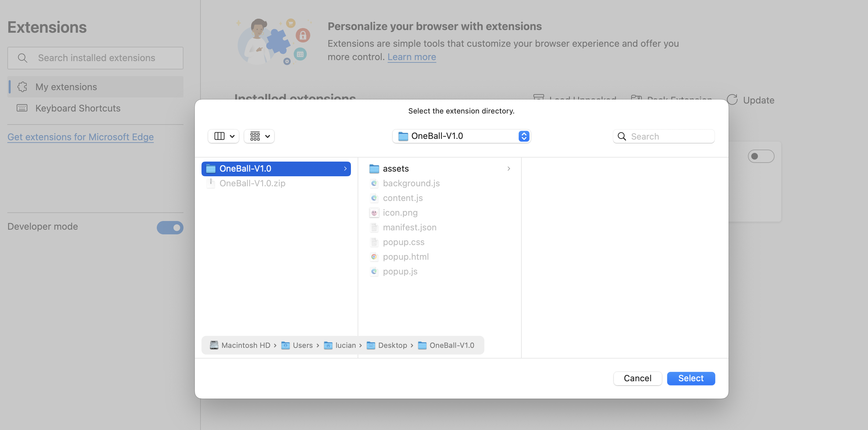
Task: Toggle the Developer mode switch
Action: pyautogui.click(x=170, y=227)
